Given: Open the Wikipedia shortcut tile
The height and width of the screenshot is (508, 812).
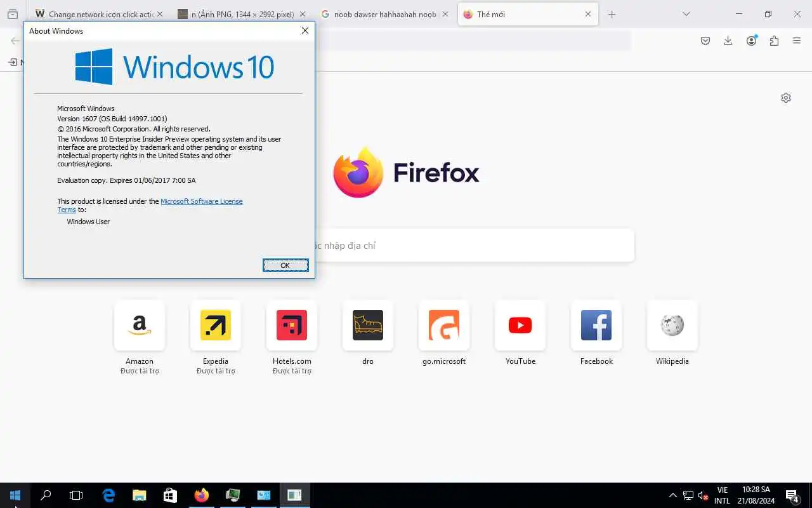Looking at the screenshot, I should (x=672, y=325).
